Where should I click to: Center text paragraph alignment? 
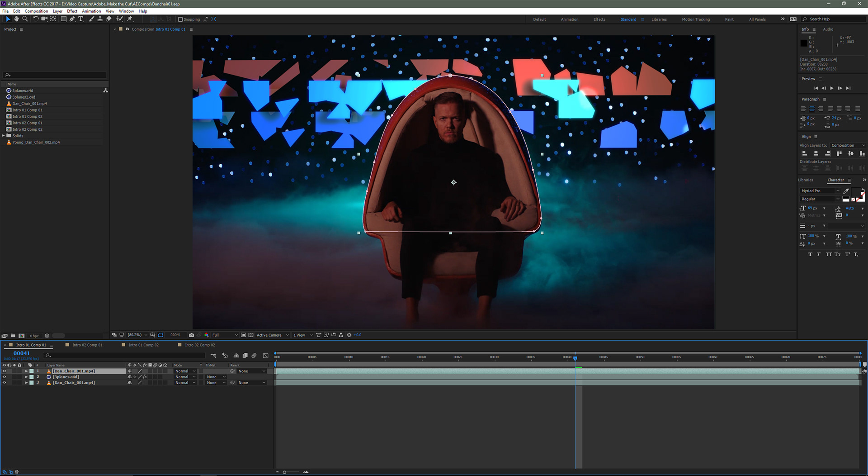tap(812, 109)
